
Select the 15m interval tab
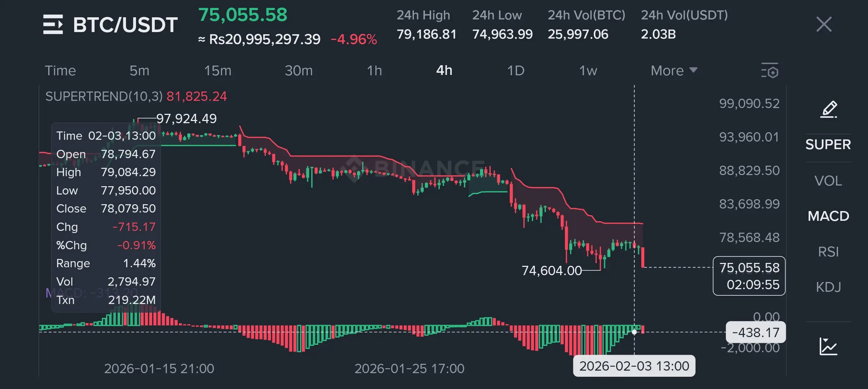[218, 71]
